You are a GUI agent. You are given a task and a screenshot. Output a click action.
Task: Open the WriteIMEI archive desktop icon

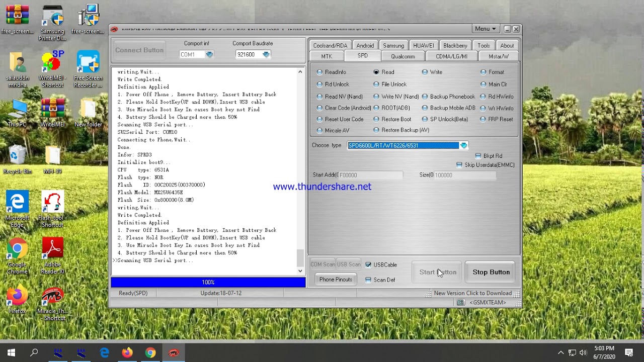[x=52, y=113]
